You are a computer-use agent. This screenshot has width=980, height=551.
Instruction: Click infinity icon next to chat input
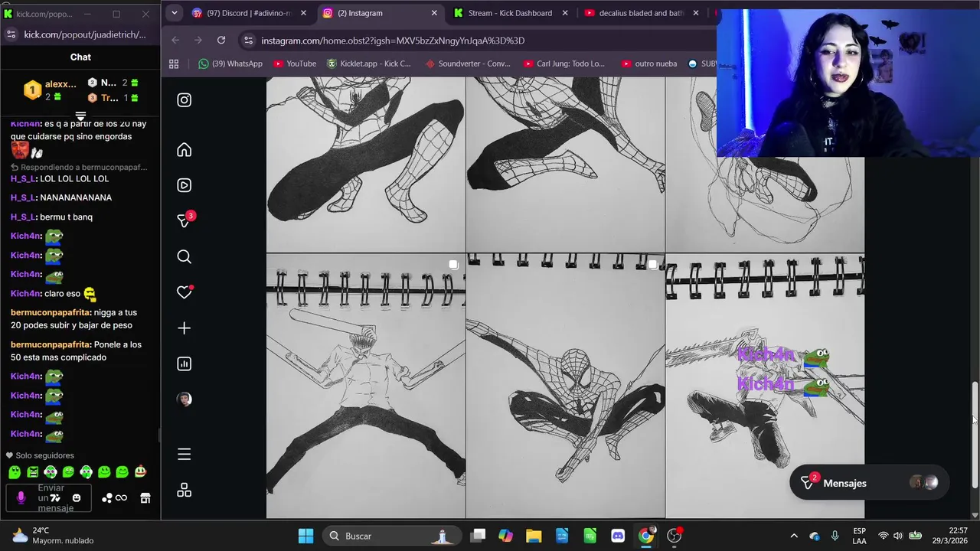tap(121, 498)
